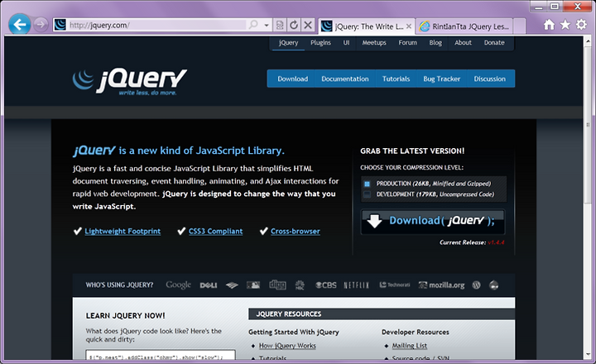
Task: Open UI in the top site menu
Action: point(346,42)
